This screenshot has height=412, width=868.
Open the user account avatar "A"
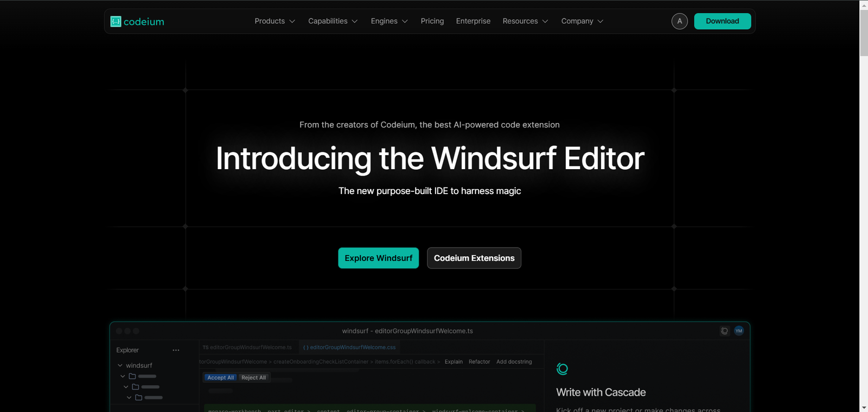680,21
